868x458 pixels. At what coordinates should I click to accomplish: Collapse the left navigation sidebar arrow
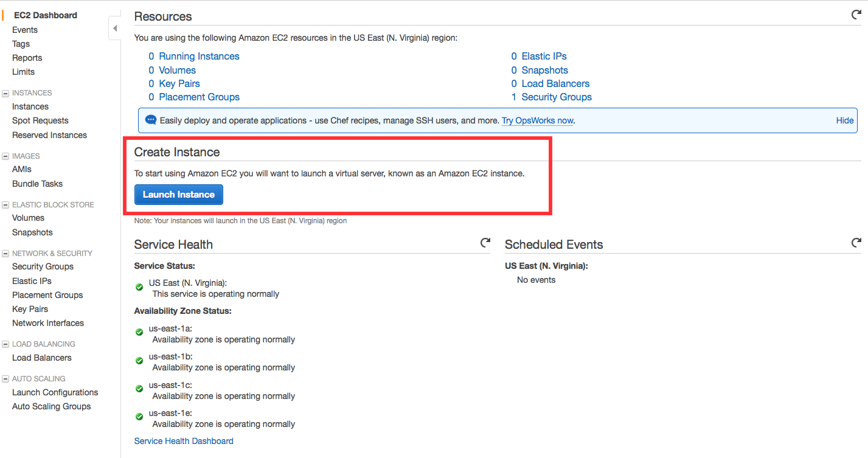pos(114,29)
